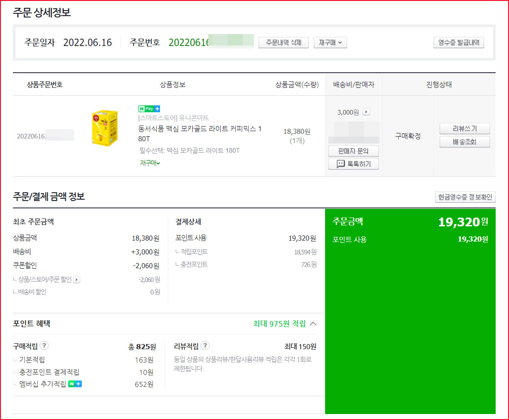Viewport: 509px width, 420px height.
Task: Click the 톡톡하기 chat button
Action: point(354,164)
